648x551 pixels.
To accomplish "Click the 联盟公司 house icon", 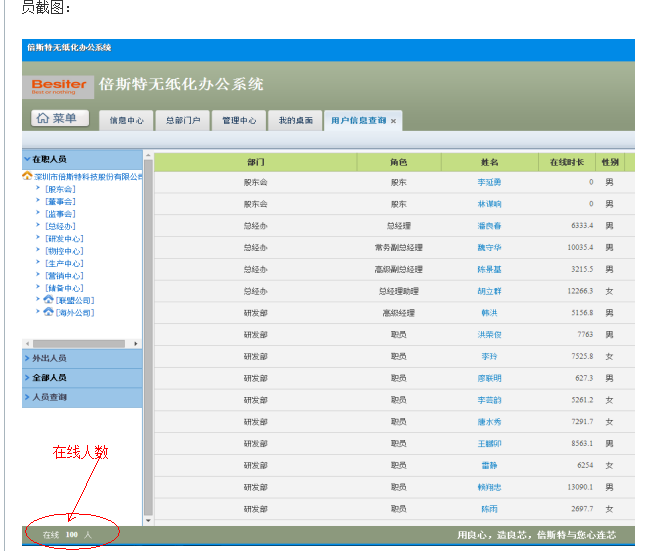I will [x=49, y=300].
